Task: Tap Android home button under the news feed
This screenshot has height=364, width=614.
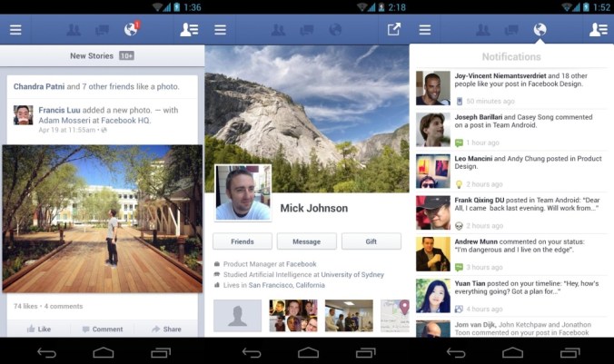Action: coord(104,352)
